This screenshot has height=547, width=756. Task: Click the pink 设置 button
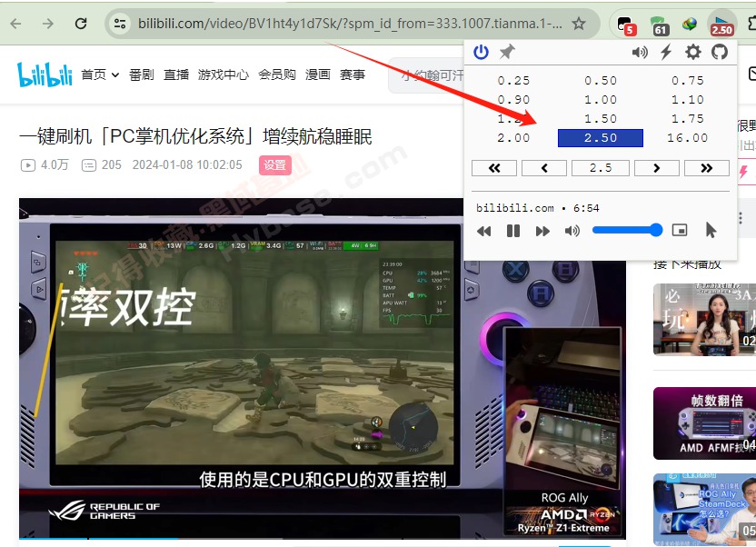(274, 165)
